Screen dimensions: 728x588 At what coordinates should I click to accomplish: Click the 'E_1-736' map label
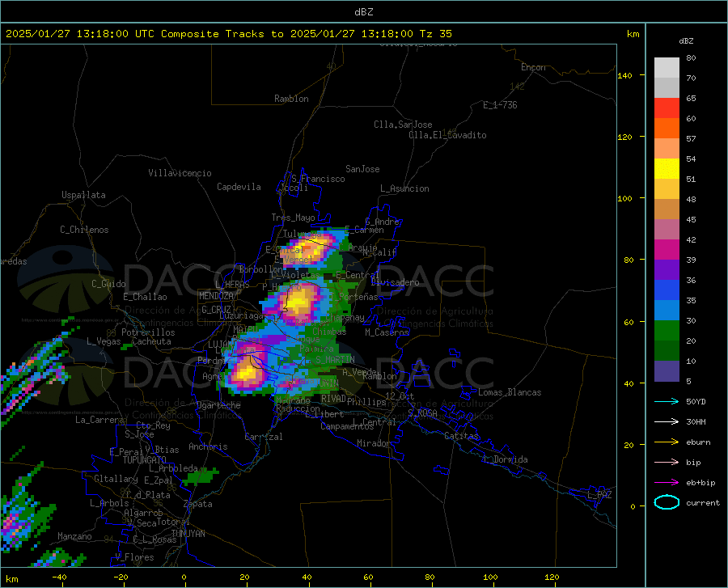click(x=500, y=105)
